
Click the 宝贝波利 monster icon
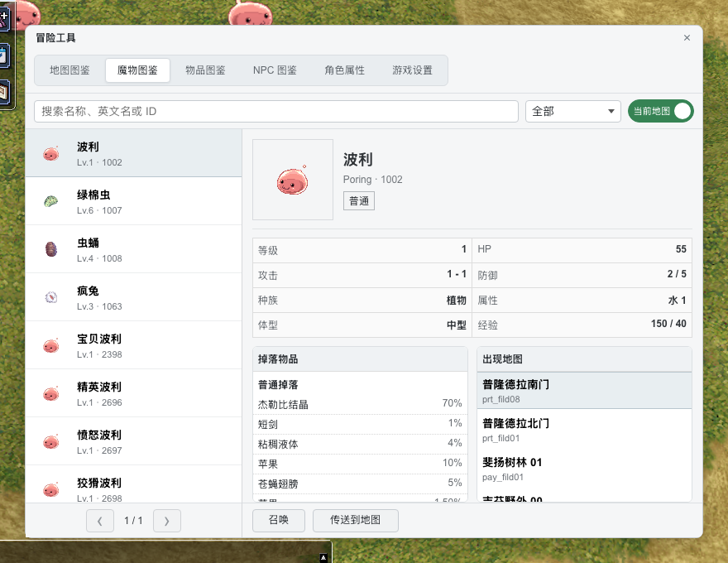coord(51,345)
